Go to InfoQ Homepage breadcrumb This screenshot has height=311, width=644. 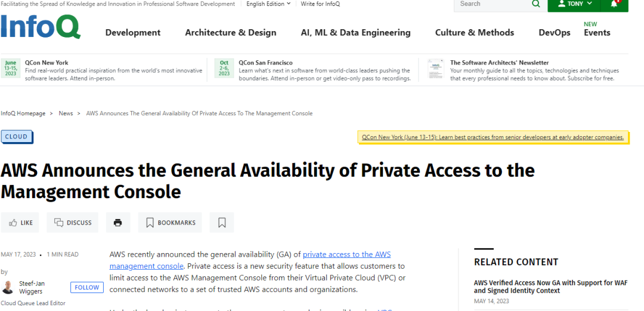point(23,113)
